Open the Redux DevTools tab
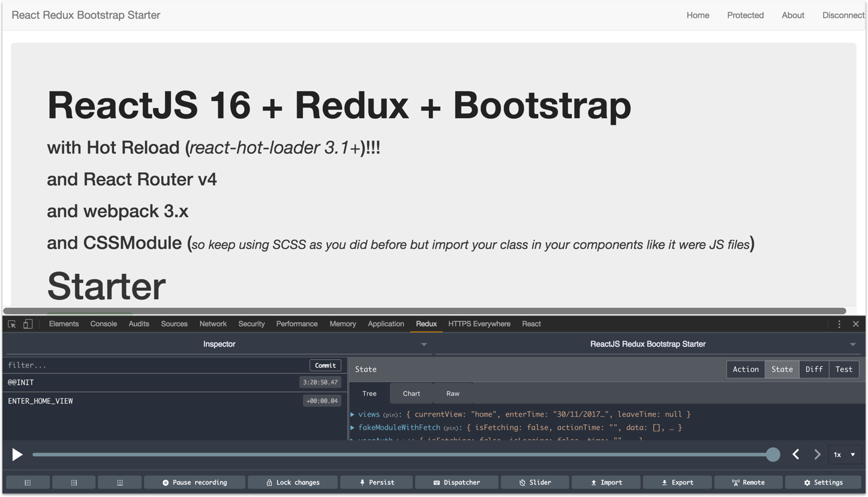868x497 pixels. tap(427, 324)
